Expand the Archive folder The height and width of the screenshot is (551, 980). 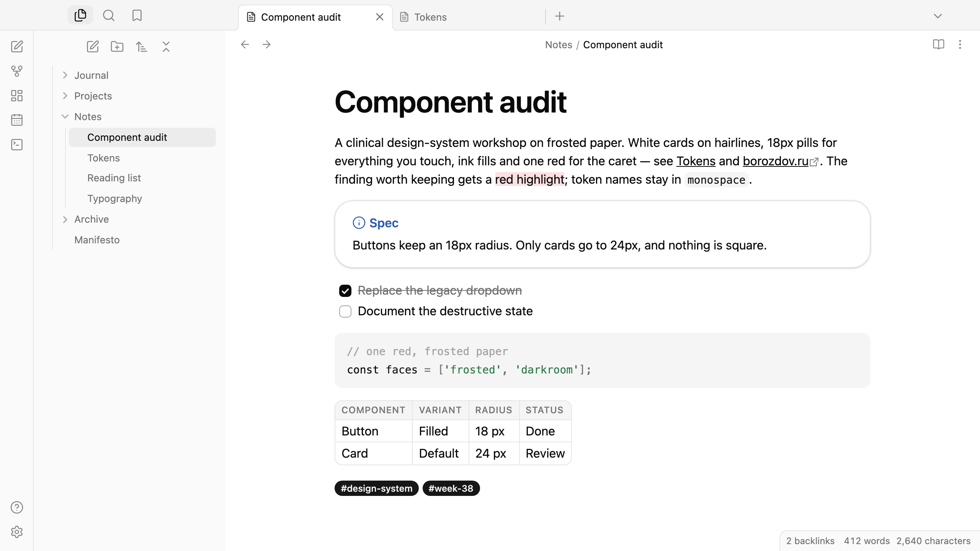click(x=65, y=219)
